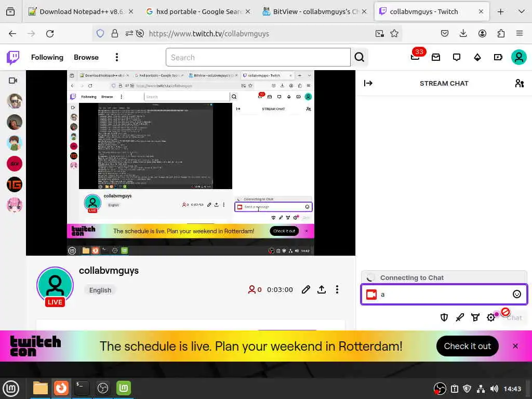
Task: Click the autoplay blocked icon in address bar
Action: tap(140, 34)
